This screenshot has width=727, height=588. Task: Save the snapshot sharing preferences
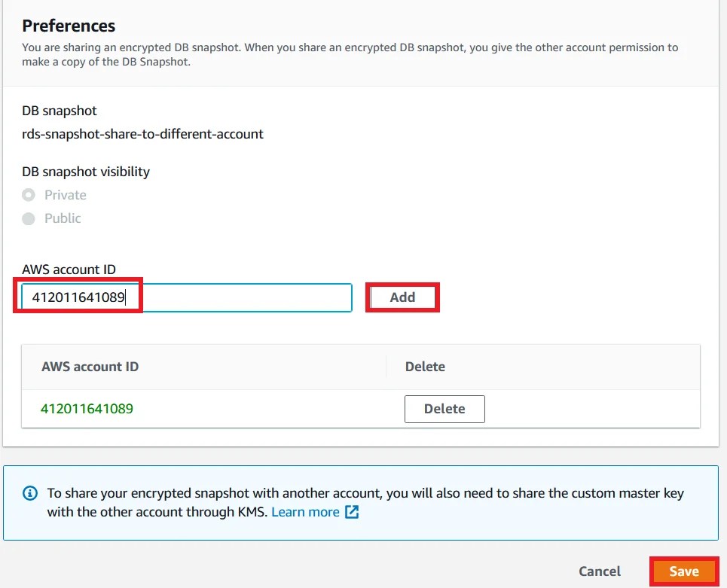683,571
